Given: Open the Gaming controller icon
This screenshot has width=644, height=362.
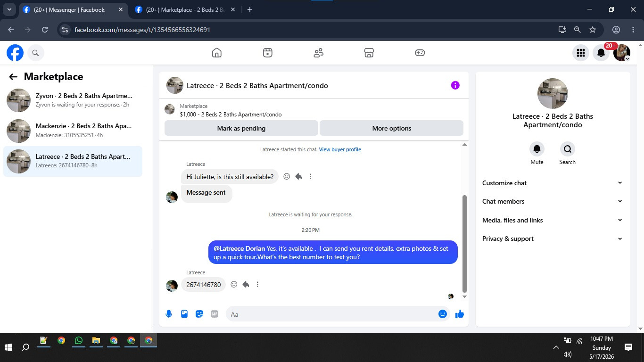Looking at the screenshot, I should click(x=420, y=53).
